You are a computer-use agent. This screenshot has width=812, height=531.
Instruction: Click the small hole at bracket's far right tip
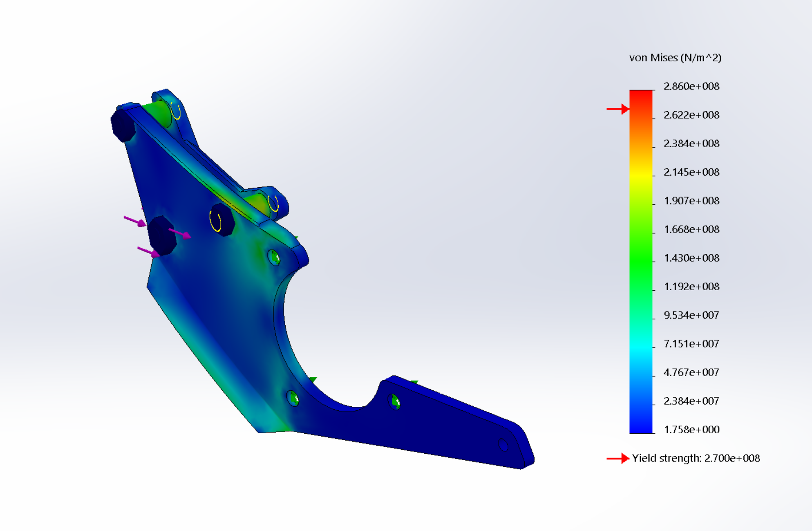pos(503,445)
